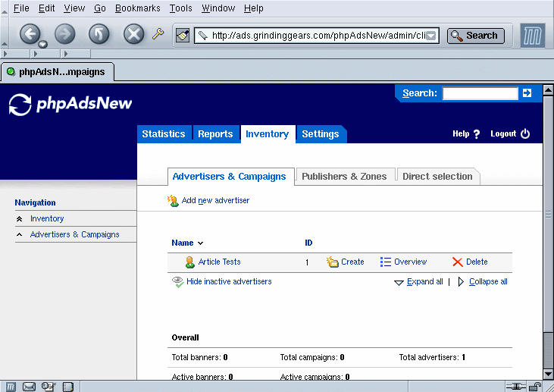Image resolution: width=554 pixels, height=392 pixels.
Task: Stop loading with the X button
Action: pos(133,34)
